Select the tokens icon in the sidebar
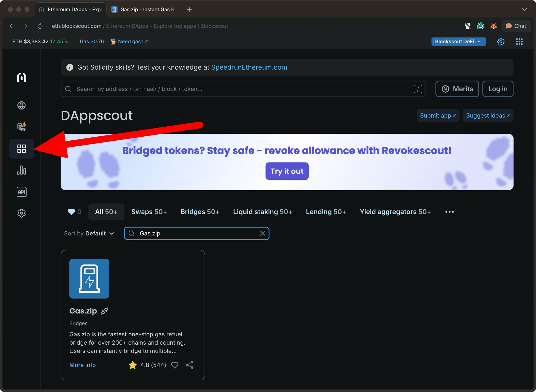Image resolution: width=536 pixels, height=392 pixels. (21, 127)
